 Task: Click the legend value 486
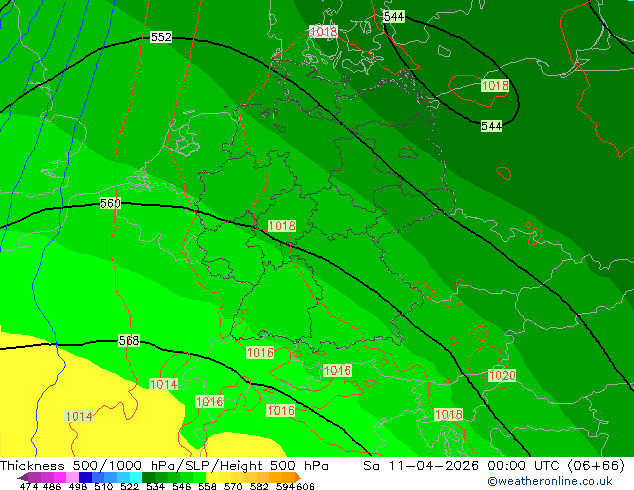tap(51, 486)
